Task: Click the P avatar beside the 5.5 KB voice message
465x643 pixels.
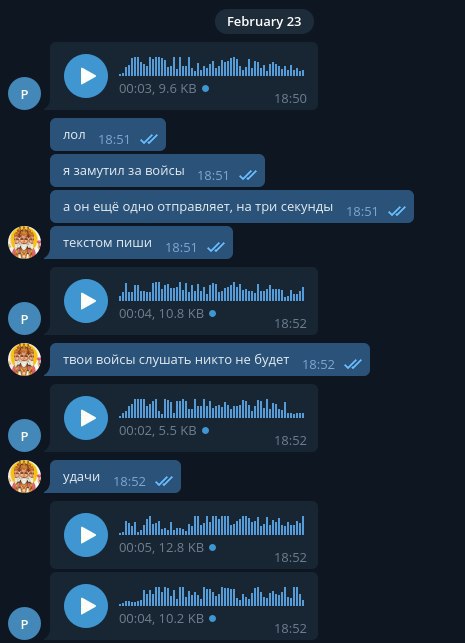Action: pos(25,436)
